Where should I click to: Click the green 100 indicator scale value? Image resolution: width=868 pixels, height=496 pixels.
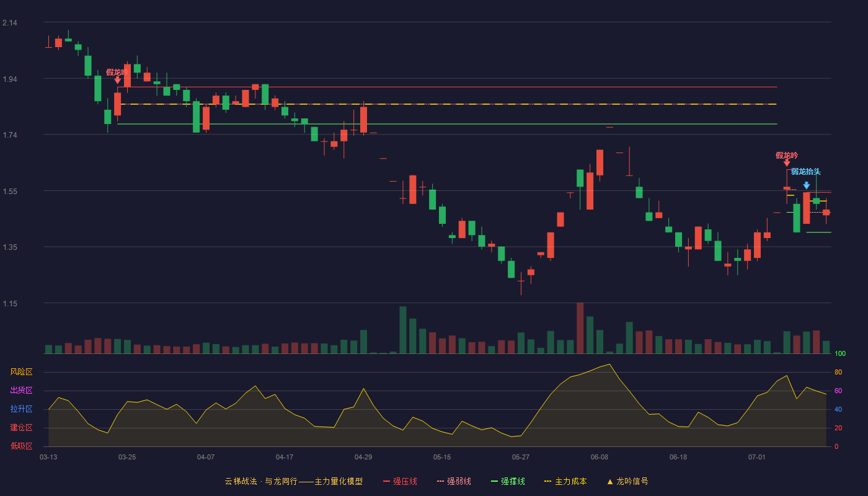click(x=840, y=353)
